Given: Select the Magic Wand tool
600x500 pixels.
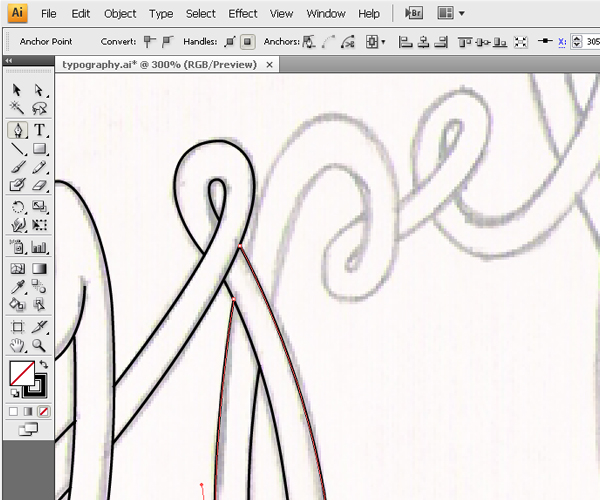Looking at the screenshot, I should click(17, 108).
